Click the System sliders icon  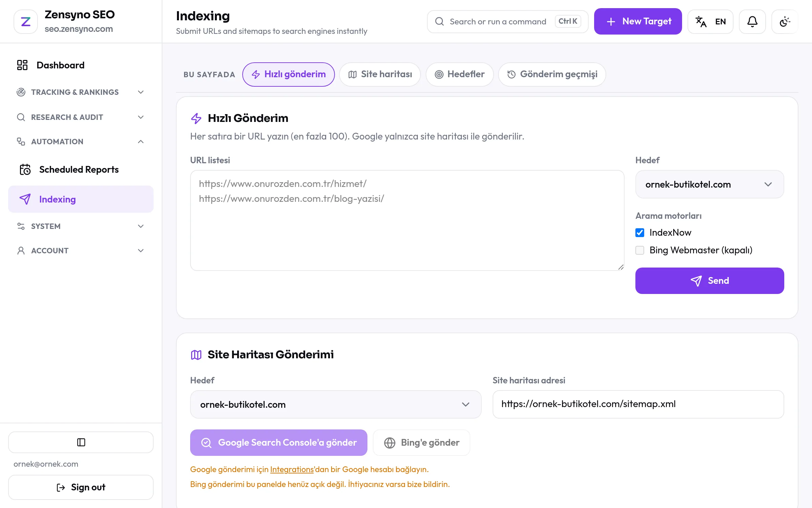point(21,226)
